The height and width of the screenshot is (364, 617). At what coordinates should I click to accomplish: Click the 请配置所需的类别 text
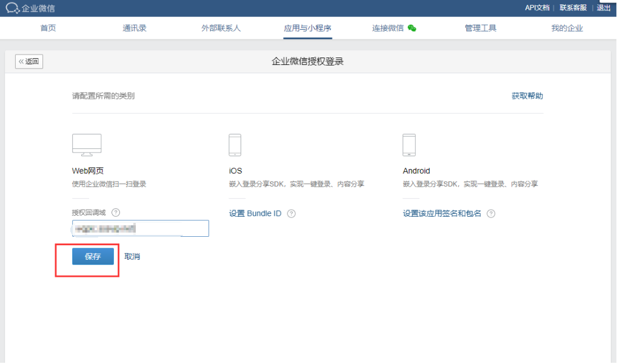(x=104, y=96)
